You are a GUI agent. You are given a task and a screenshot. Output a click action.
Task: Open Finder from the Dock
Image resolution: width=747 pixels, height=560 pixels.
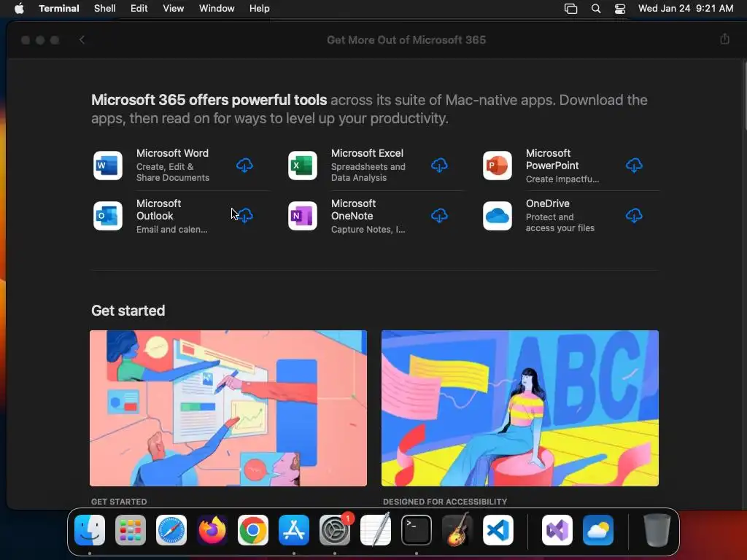click(x=90, y=530)
